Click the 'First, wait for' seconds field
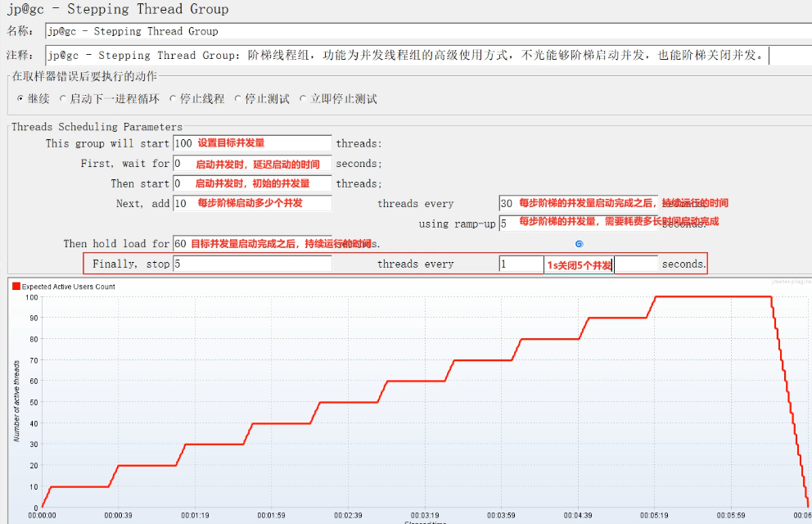Screen dimensions: 812x524 (x=252, y=164)
